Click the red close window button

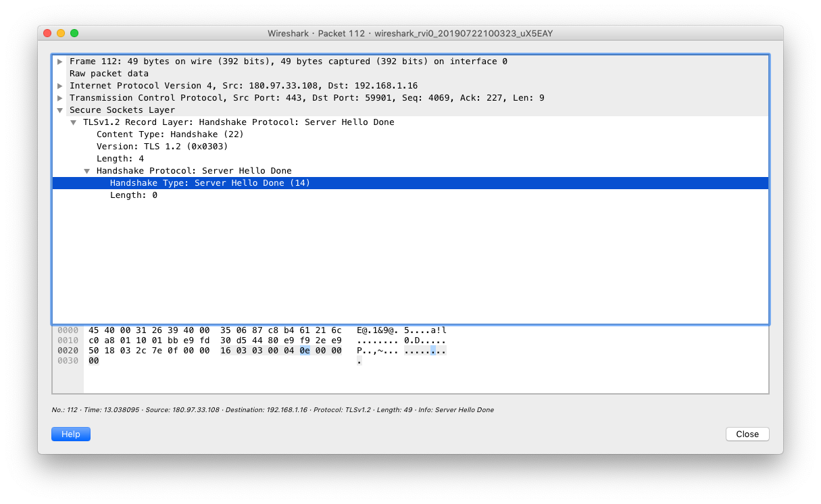click(47, 33)
